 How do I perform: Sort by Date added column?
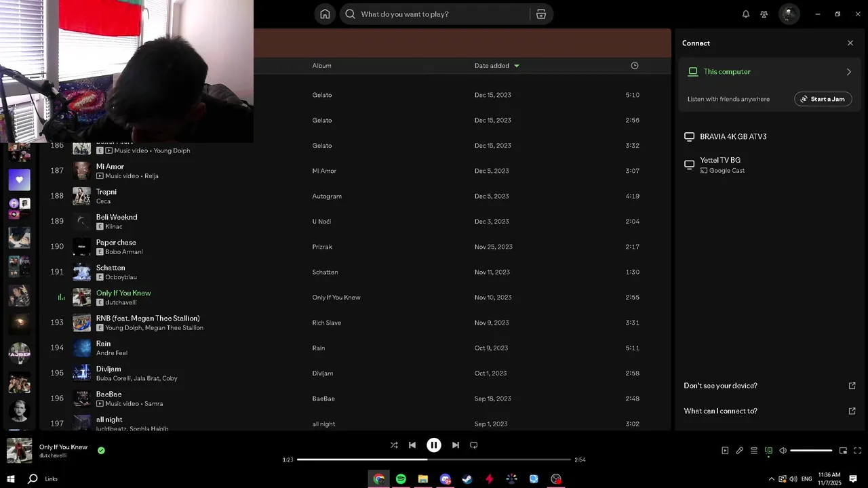click(496, 66)
